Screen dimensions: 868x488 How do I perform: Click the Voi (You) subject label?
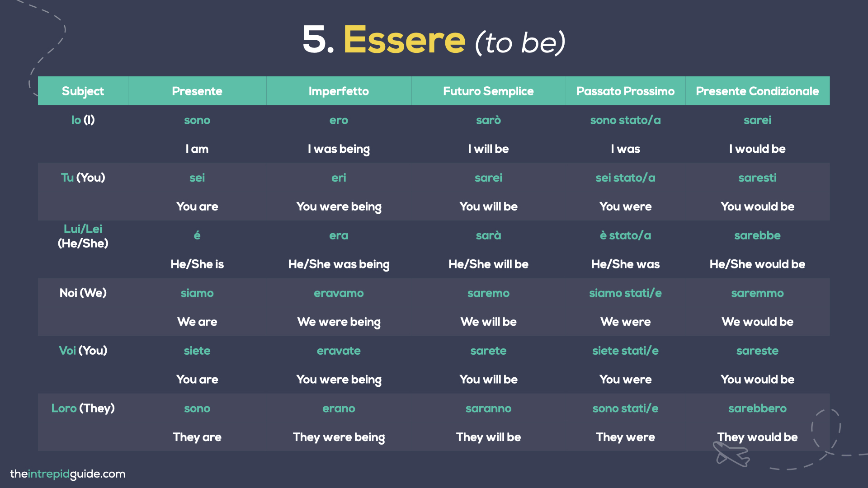tap(83, 351)
